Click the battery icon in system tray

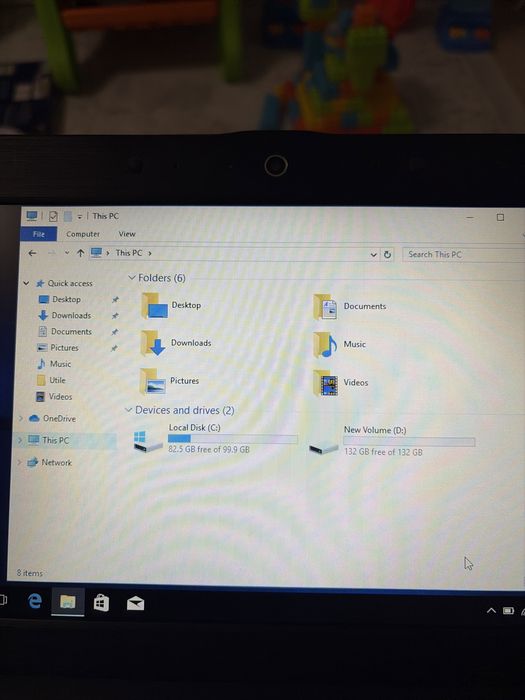point(508,611)
